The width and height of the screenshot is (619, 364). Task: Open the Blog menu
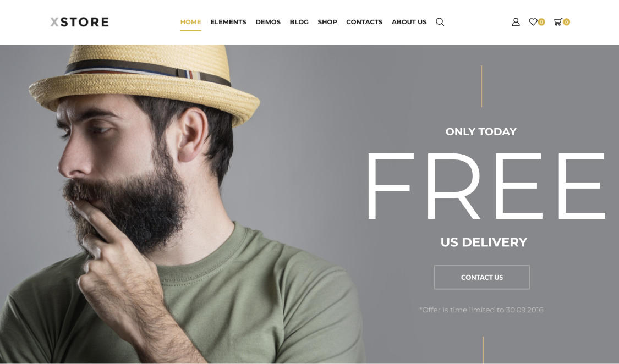click(299, 22)
